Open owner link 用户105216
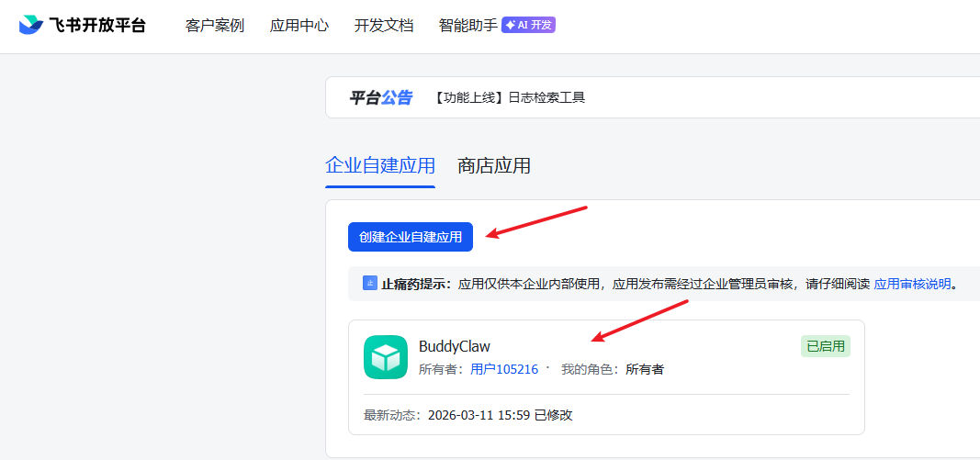Viewport: 980px width, 460px height. click(503, 369)
